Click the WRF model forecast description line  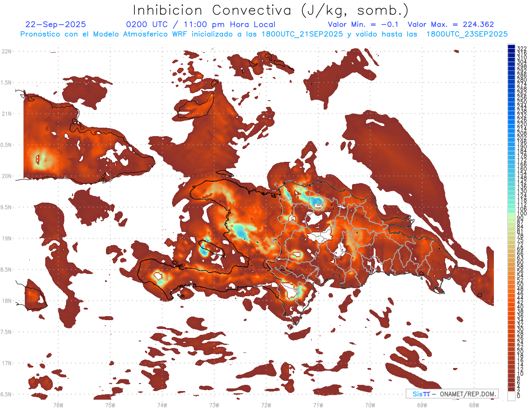click(264, 34)
